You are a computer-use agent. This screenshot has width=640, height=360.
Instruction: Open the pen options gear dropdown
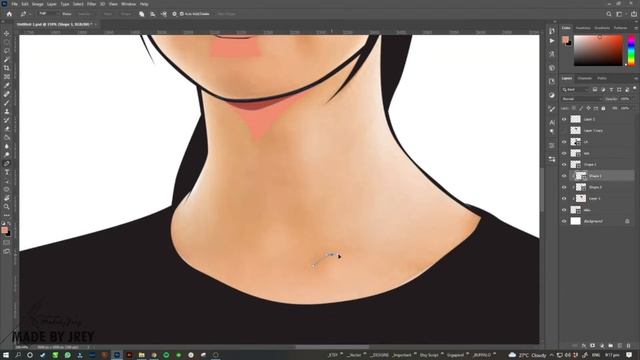point(174,14)
